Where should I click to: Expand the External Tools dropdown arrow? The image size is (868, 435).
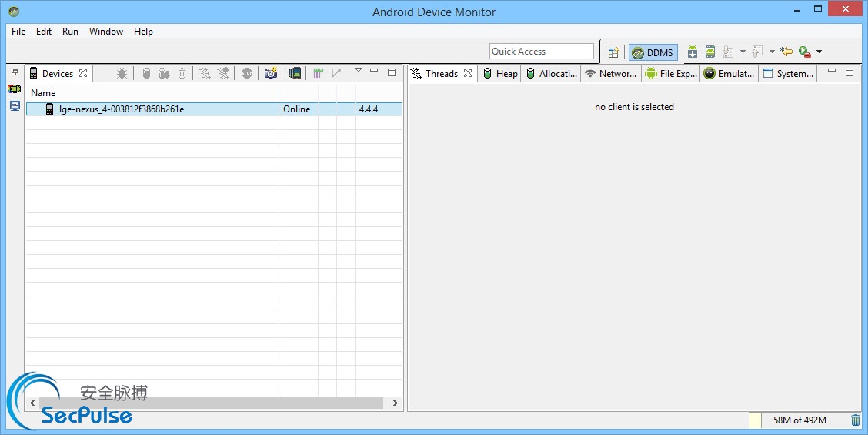pos(820,52)
